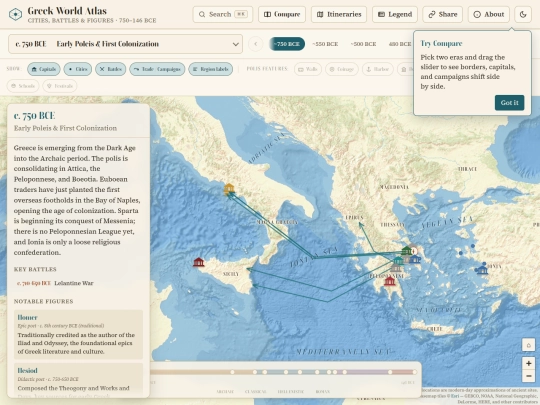The height and width of the screenshot is (405, 540).
Task: Select the ~750 BCE era tab
Action: click(x=287, y=44)
